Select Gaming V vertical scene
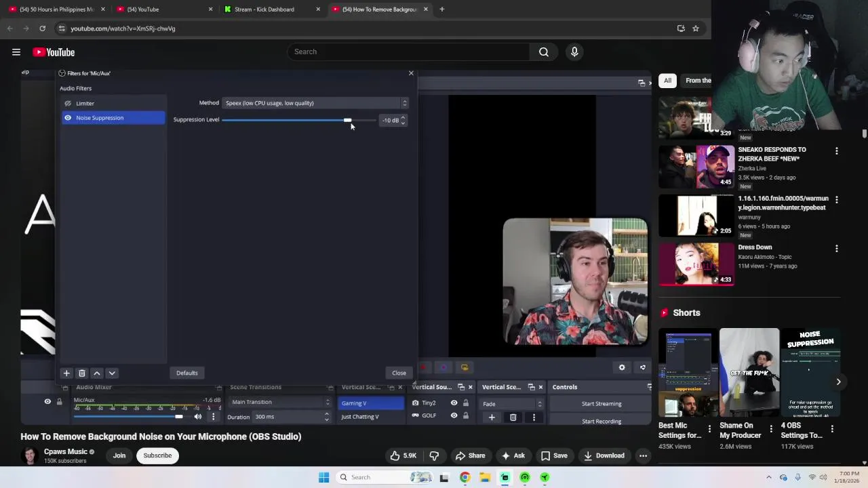The image size is (868, 488). coord(370,403)
